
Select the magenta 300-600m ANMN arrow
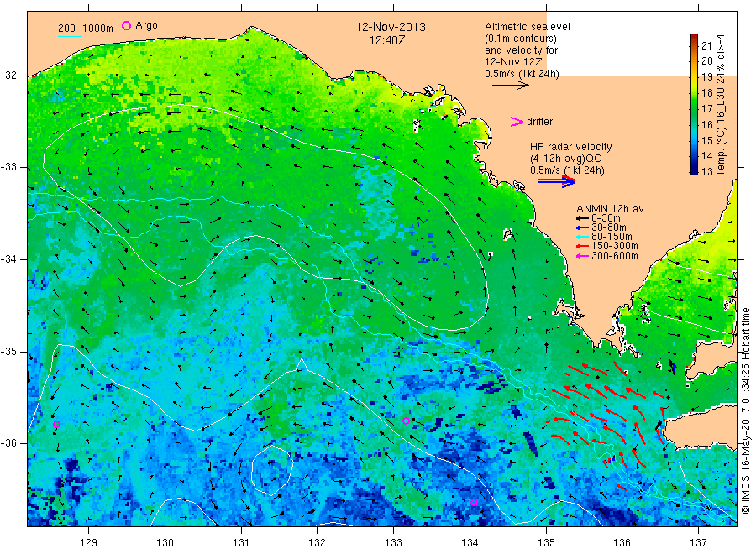click(582, 256)
